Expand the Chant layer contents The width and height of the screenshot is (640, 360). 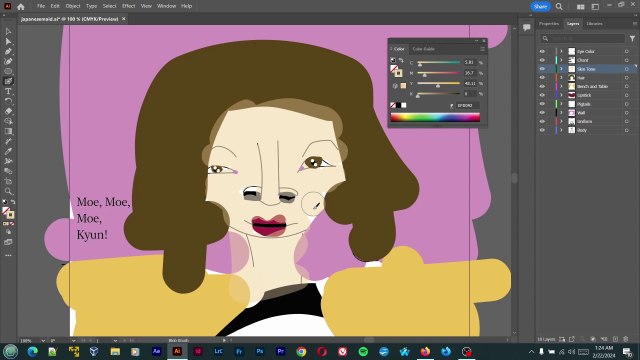coord(561,60)
